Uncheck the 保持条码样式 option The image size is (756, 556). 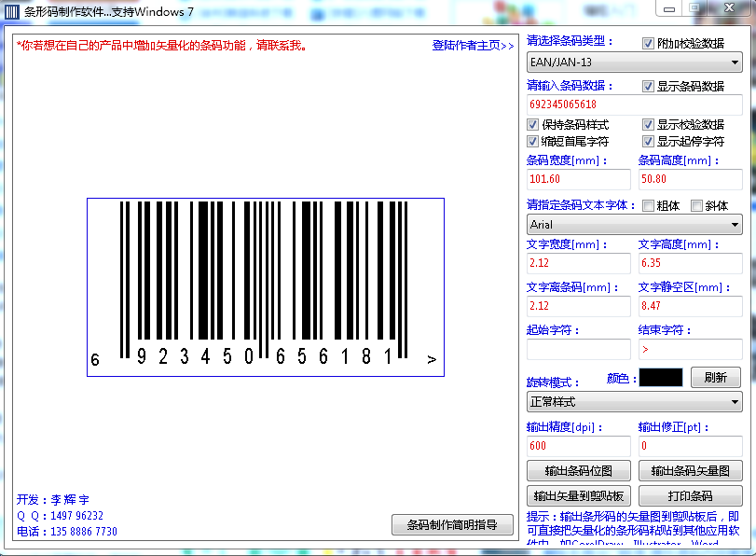tap(533, 125)
